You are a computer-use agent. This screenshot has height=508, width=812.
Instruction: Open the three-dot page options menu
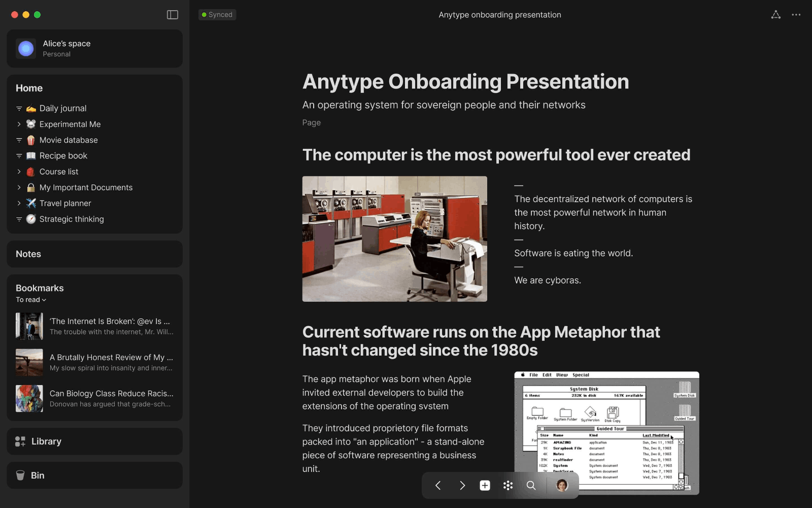pyautogui.click(x=796, y=15)
